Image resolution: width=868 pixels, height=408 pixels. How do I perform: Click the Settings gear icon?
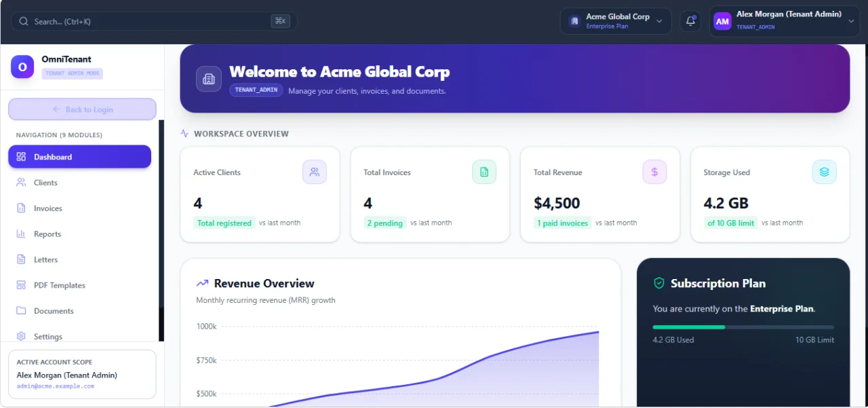(21, 336)
